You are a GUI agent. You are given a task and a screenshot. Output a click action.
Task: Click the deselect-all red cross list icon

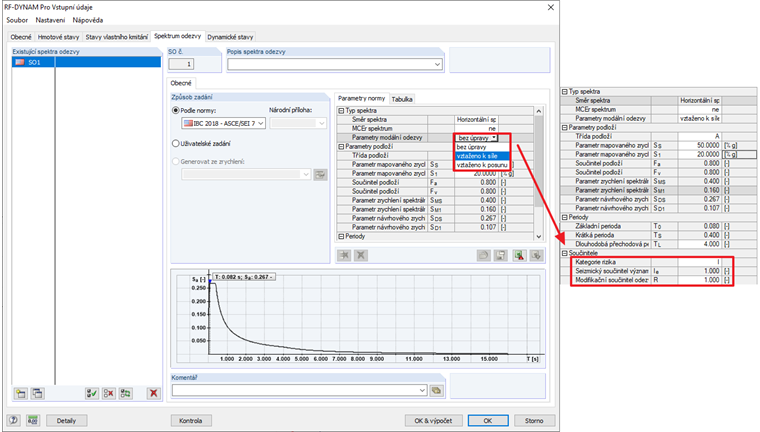tap(109, 393)
